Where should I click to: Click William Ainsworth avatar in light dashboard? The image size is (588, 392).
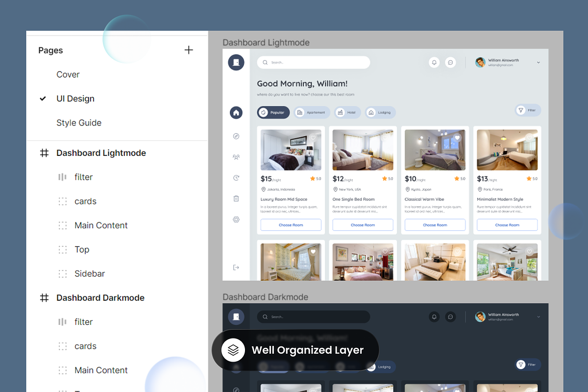480,62
